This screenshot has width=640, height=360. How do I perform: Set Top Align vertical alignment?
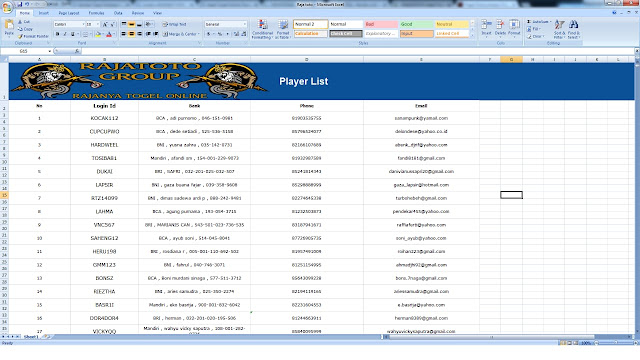coord(124,24)
